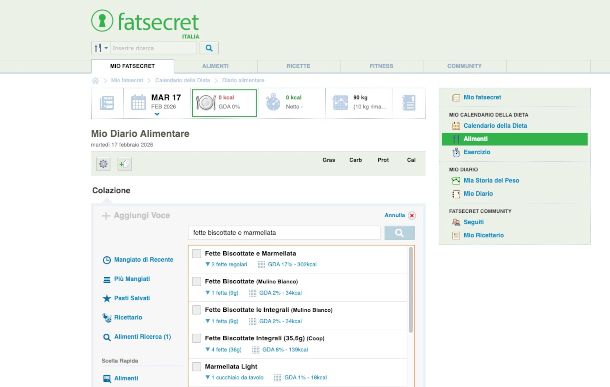The image size is (610, 387).
Task: Open Seguiti in community section
Action: [x=474, y=222]
